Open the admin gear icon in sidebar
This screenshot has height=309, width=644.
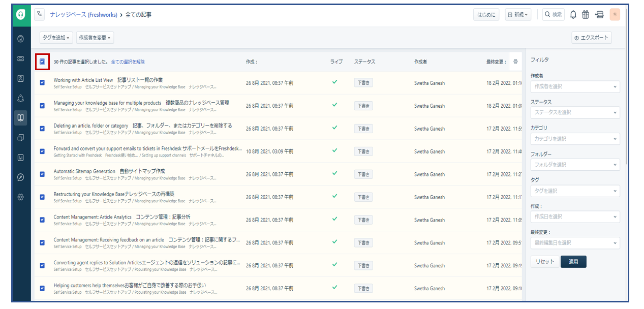click(x=21, y=197)
